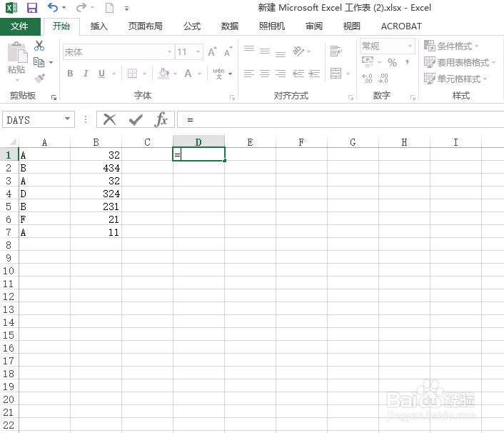Increase decimal places icon
504x433 pixels.
367,78
